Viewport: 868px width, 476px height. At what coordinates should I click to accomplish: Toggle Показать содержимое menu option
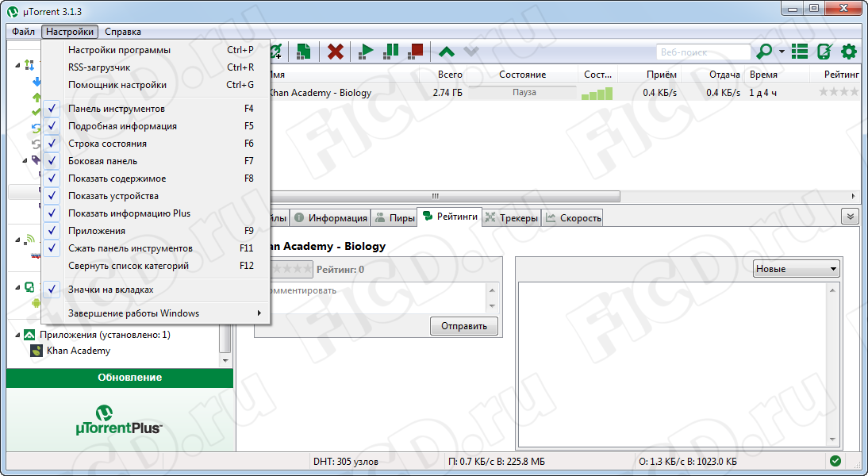point(156,178)
